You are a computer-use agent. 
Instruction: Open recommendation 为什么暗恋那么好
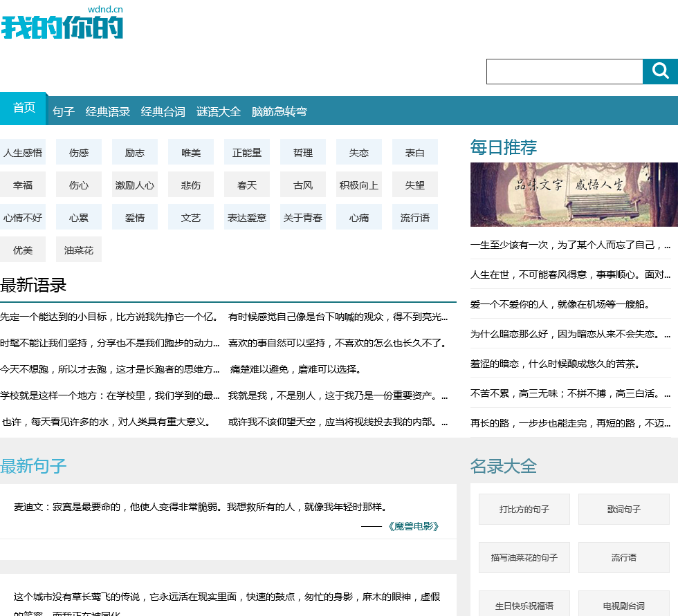tap(570, 334)
